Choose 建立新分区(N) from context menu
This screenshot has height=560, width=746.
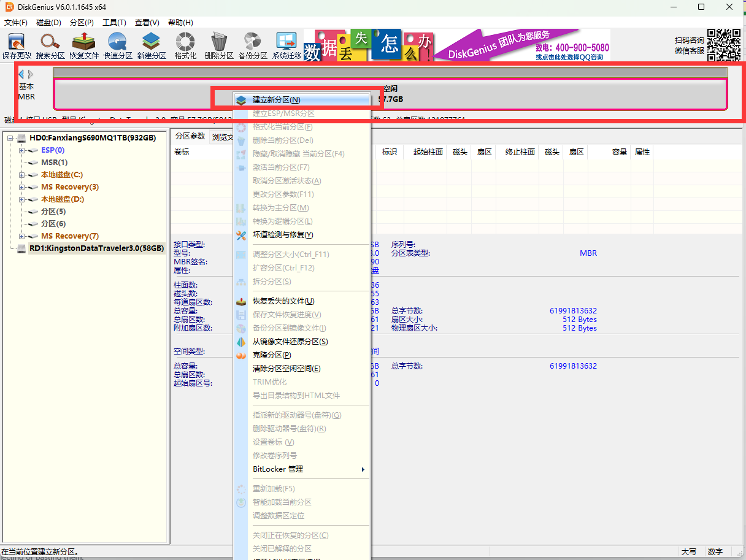(x=302, y=99)
